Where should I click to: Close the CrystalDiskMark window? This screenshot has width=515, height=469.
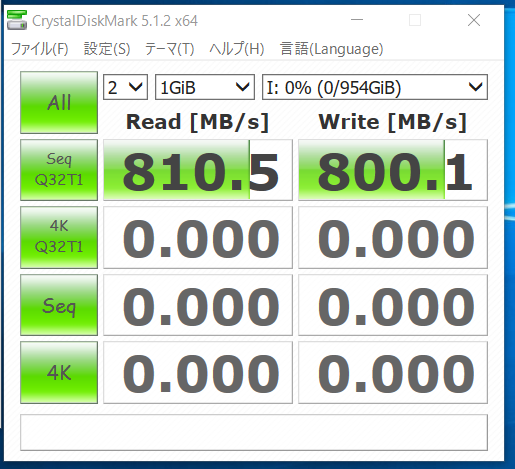pos(474,20)
